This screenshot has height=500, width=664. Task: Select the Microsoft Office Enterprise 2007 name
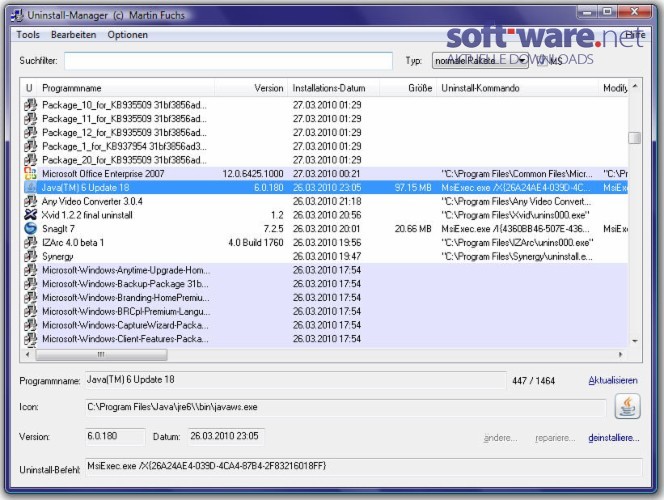(x=103, y=174)
